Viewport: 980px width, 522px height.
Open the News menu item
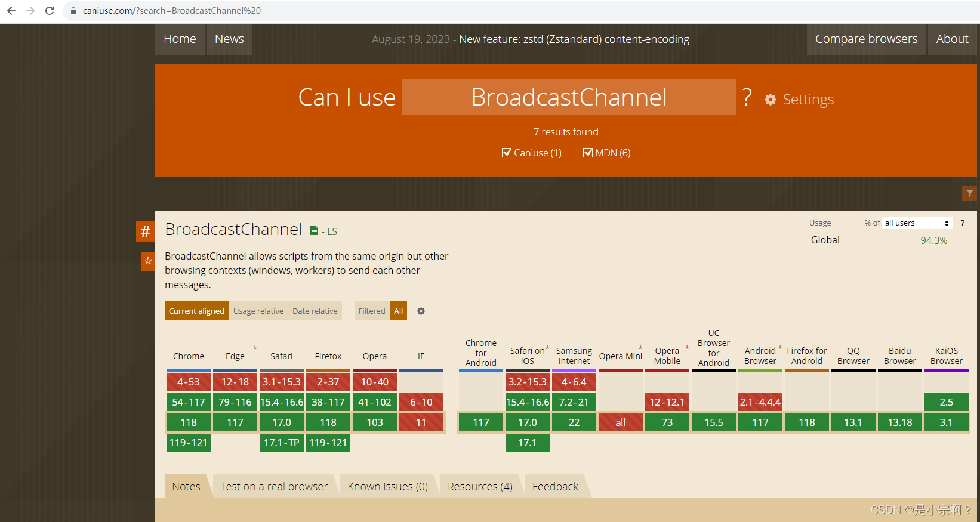pyautogui.click(x=229, y=39)
